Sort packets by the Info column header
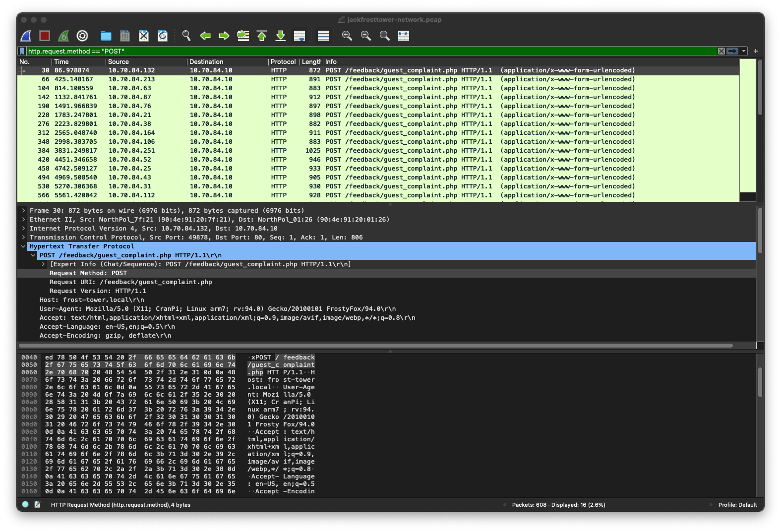The width and height of the screenshot is (781, 532). (531, 62)
